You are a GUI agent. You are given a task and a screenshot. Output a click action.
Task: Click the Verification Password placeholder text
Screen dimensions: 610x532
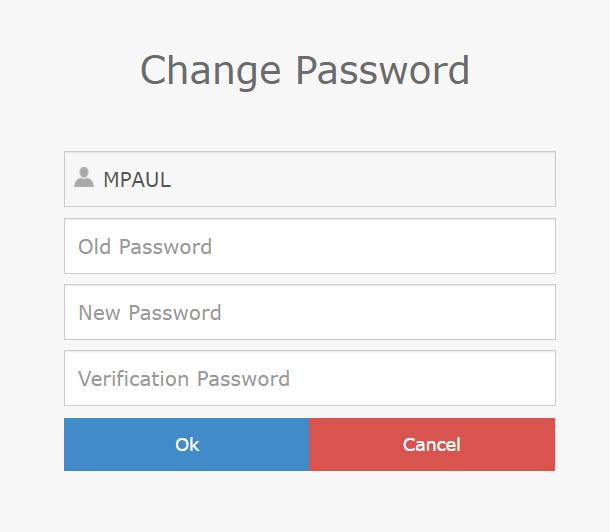click(184, 379)
